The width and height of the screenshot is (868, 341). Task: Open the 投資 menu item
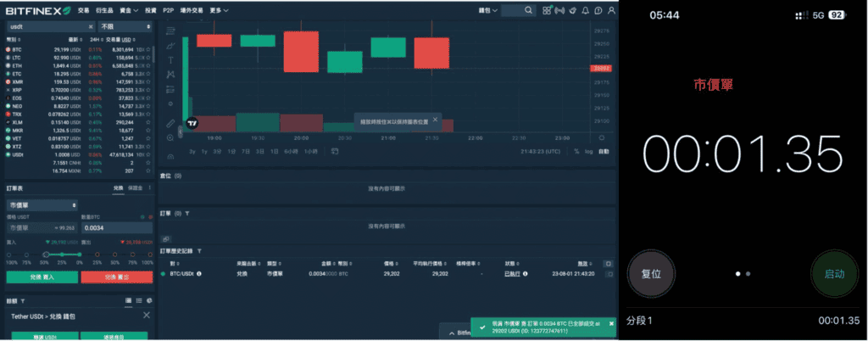point(151,10)
